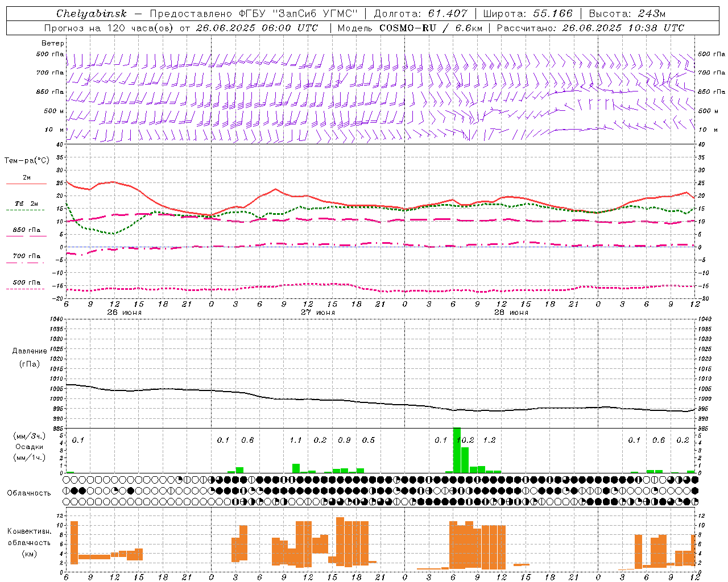Click the '10 м' wind level label on left
The height and width of the screenshot is (582, 728).
[54, 130]
